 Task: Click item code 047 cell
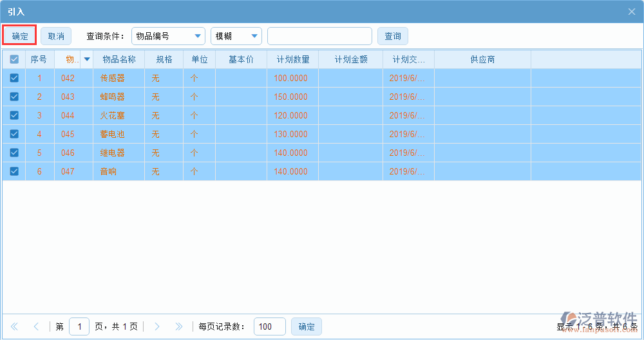click(73, 171)
